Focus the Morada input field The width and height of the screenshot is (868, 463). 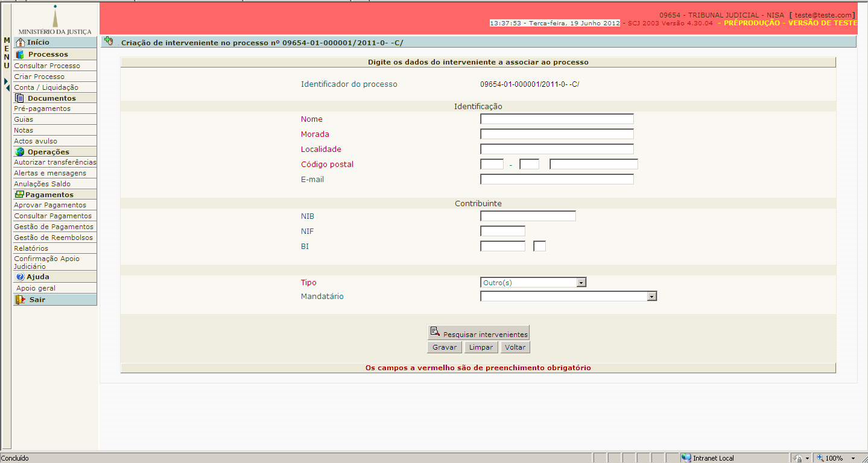(557, 134)
